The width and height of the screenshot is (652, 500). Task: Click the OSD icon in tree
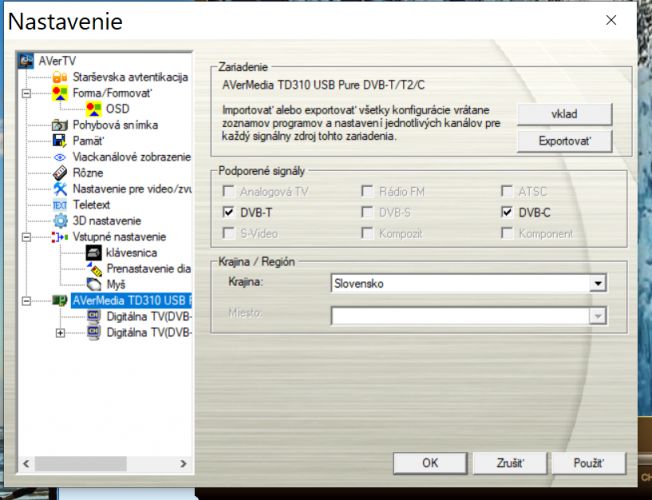click(x=94, y=109)
